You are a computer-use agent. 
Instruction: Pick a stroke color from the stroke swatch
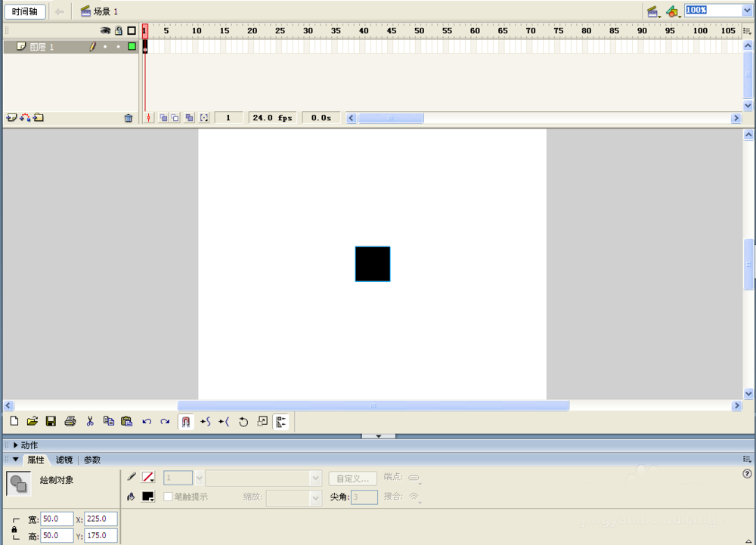(x=148, y=478)
